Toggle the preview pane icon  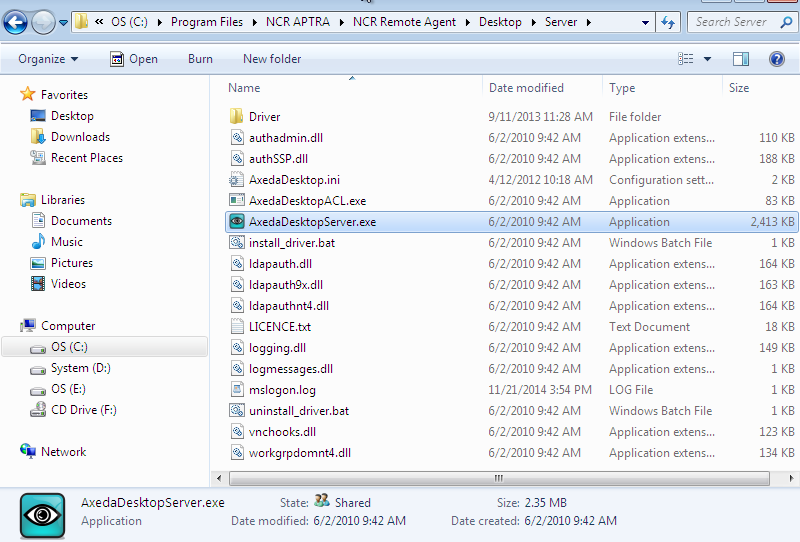[741, 59]
